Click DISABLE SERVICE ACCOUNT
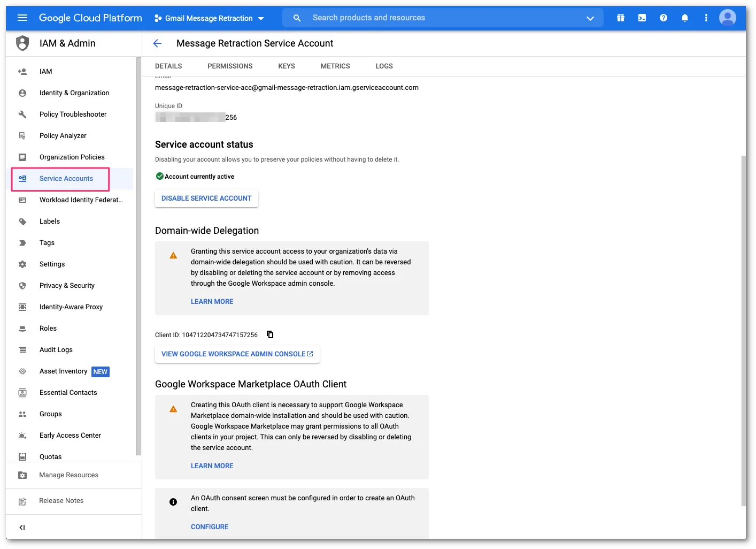The height and width of the screenshot is (549, 756). coord(206,198)
